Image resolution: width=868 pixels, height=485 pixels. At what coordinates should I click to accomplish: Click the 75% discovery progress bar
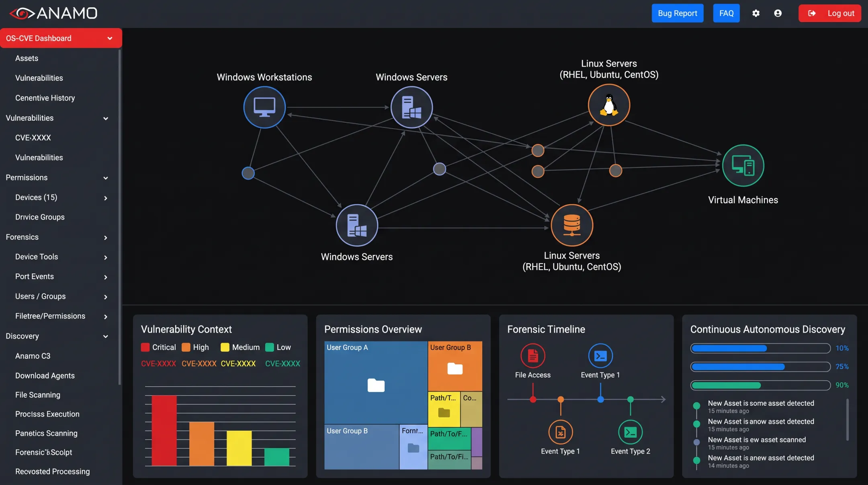tap(760, 366)
